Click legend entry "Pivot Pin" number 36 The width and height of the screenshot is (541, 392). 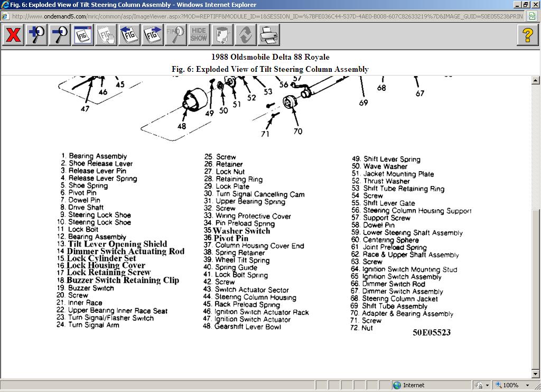(231, 238)
